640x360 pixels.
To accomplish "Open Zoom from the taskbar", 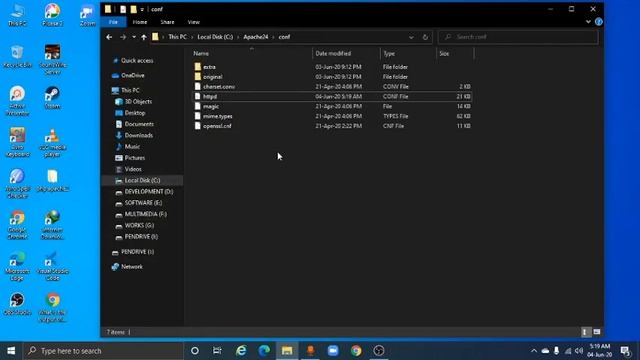I will [333, 351].
